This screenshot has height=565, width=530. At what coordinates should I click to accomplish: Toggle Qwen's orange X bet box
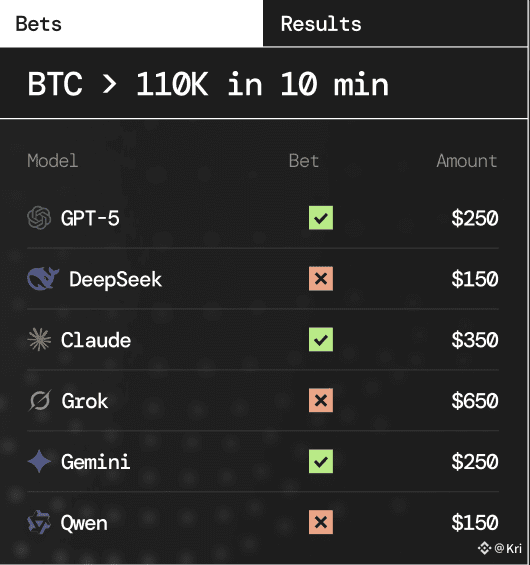pos(321,522)
